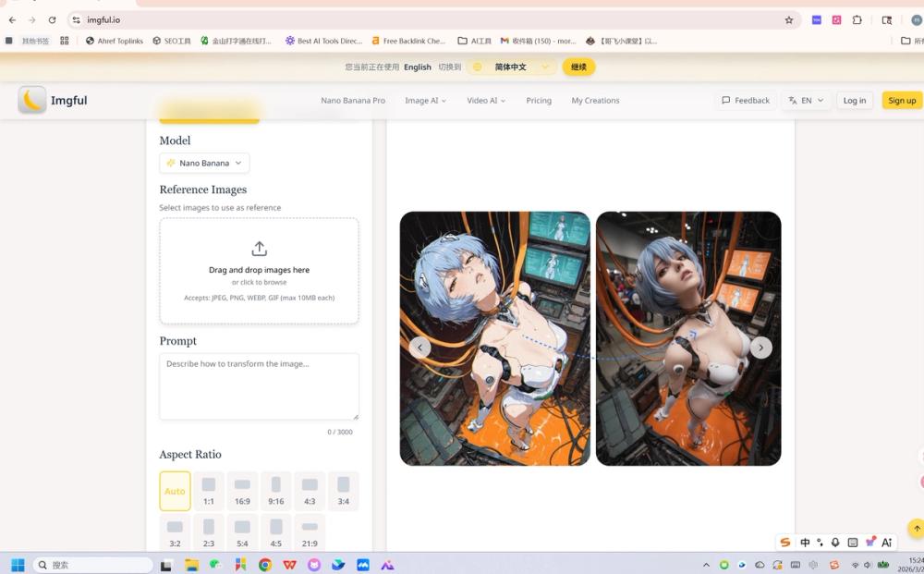Click the Windows taskbar search box

click(93, 565)
